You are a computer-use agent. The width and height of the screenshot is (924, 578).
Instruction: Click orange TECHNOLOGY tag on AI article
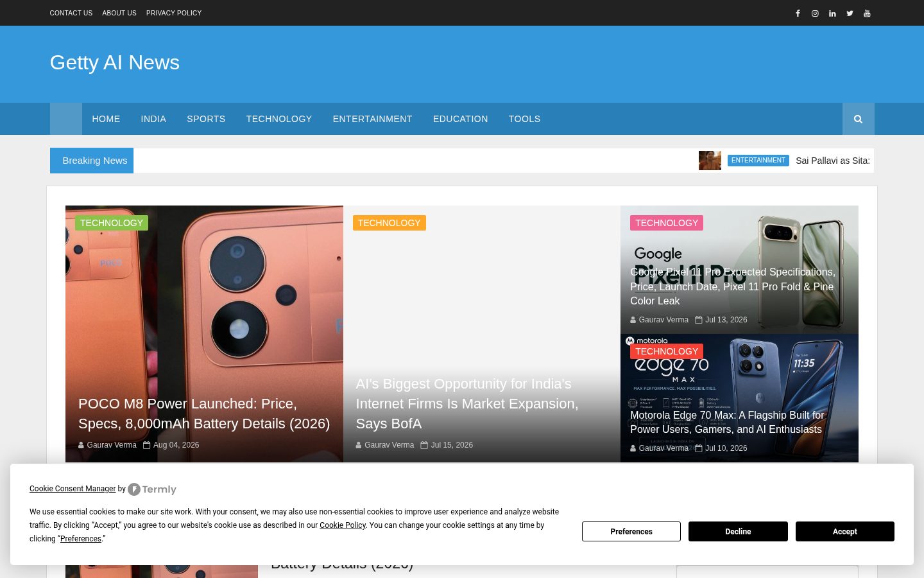tap(389, 223)
